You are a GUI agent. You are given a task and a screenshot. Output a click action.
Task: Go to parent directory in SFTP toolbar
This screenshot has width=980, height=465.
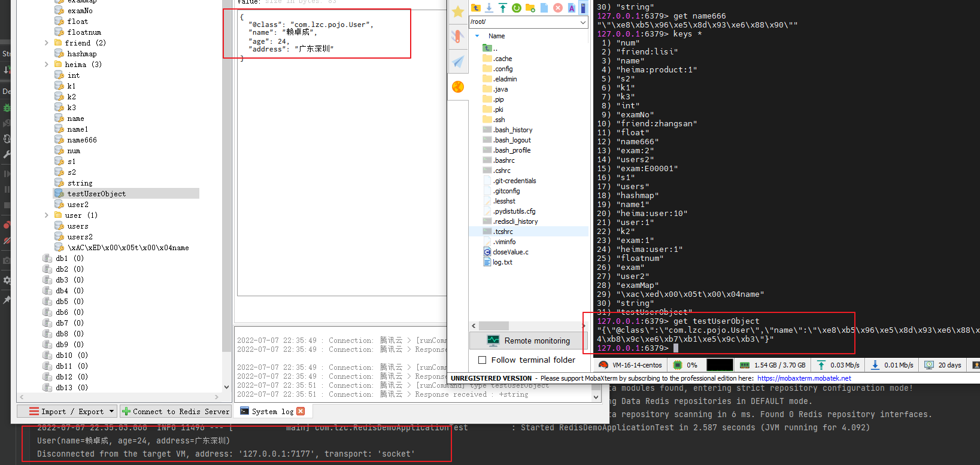476,8
